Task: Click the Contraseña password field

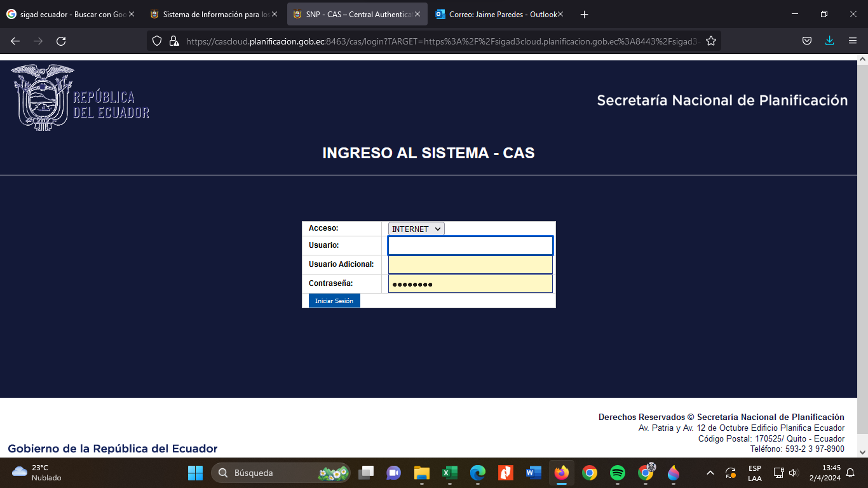Action: pyautogui.click(x=470, y=283)
